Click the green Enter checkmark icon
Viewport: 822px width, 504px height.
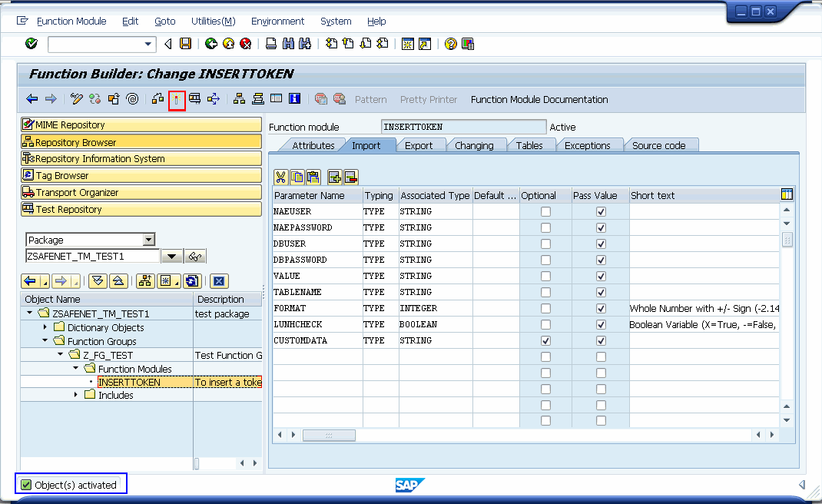pos(31,44)
